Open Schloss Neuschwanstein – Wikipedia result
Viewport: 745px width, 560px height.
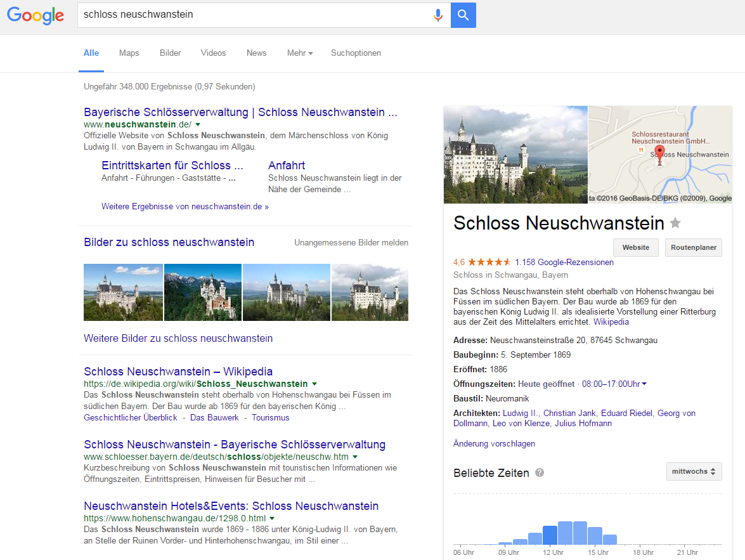tap(178, 372)
